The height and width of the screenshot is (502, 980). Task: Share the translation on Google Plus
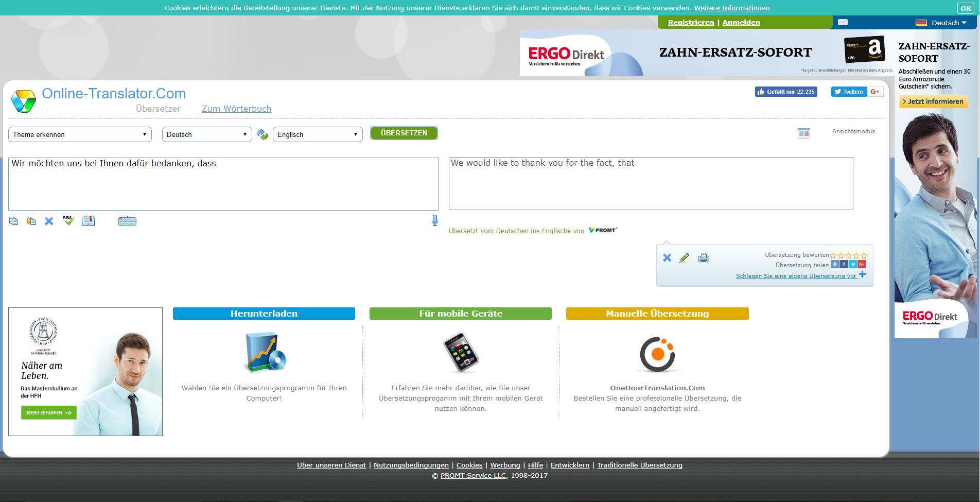click(x=862, y=264)
